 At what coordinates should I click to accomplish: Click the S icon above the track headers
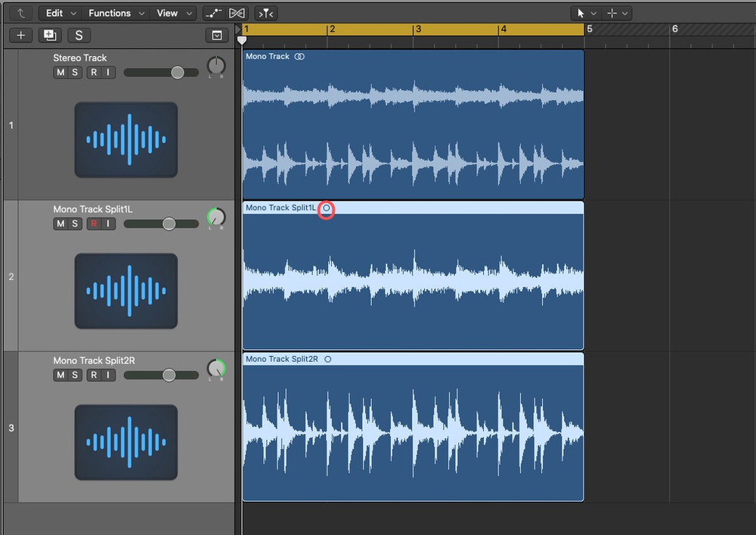click(79, 35)
